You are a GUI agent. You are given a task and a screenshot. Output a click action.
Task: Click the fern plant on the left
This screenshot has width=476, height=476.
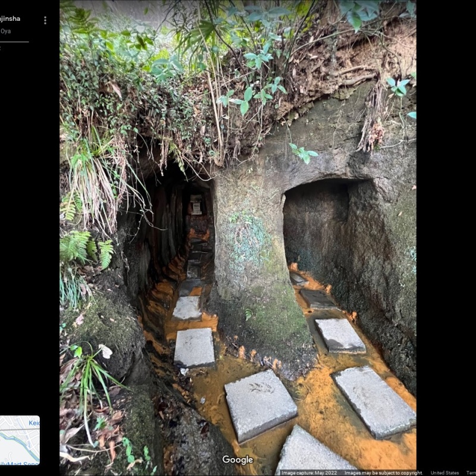(86, 247)
